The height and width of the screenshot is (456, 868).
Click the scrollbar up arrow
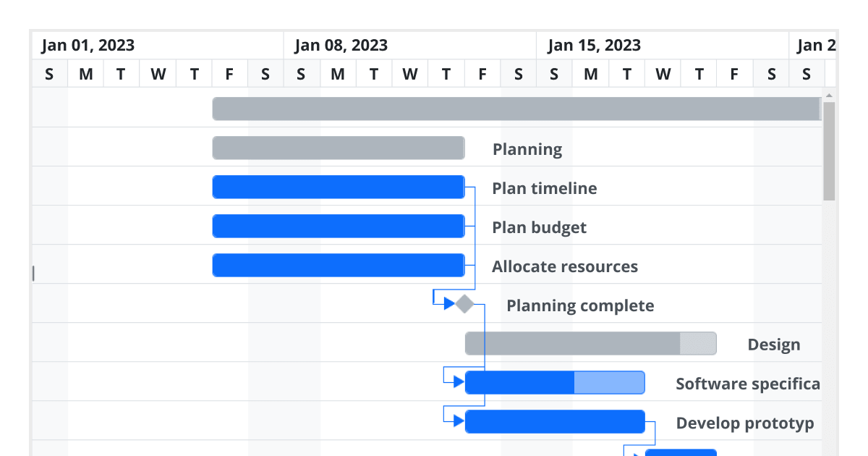[829, 96]
